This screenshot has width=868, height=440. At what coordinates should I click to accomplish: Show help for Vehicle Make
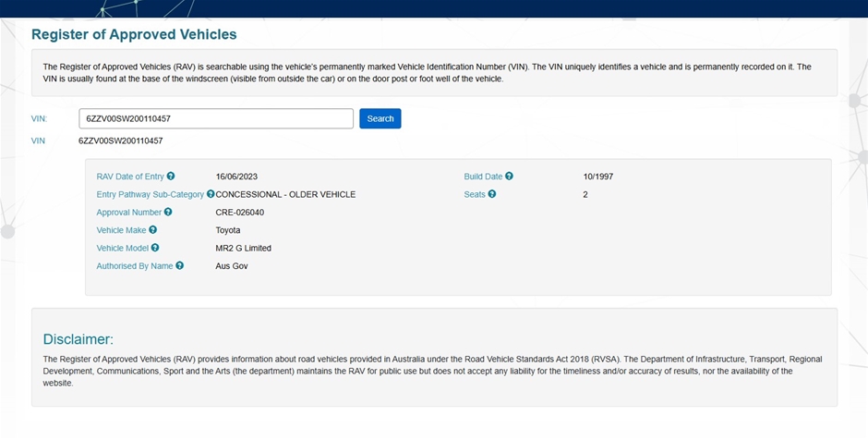click(x=153, y=230)
